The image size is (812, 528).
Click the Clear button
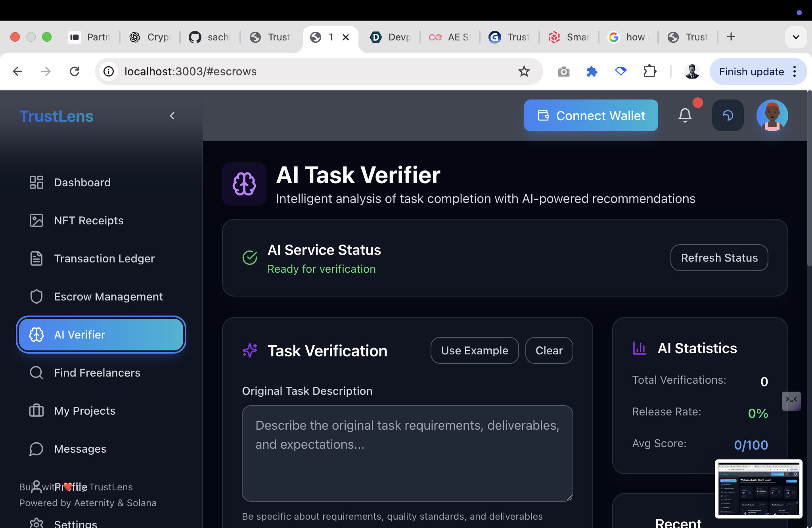pos(549,350)
